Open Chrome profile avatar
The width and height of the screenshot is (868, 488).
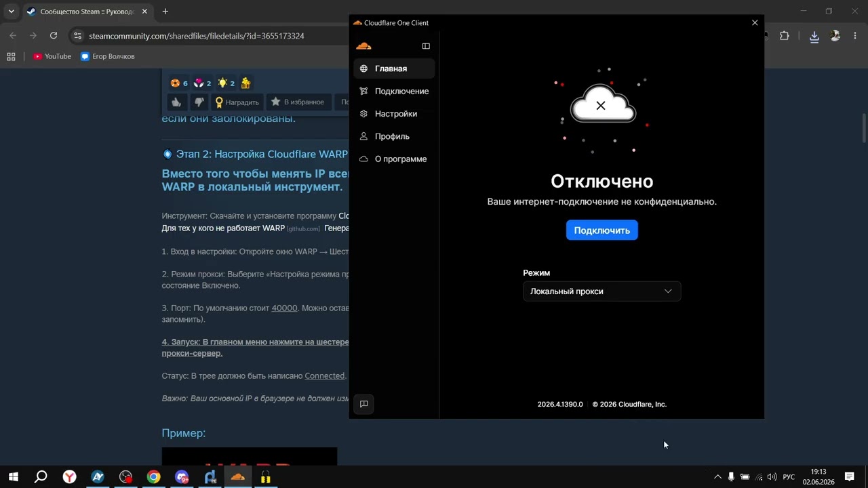pos(835,36)
